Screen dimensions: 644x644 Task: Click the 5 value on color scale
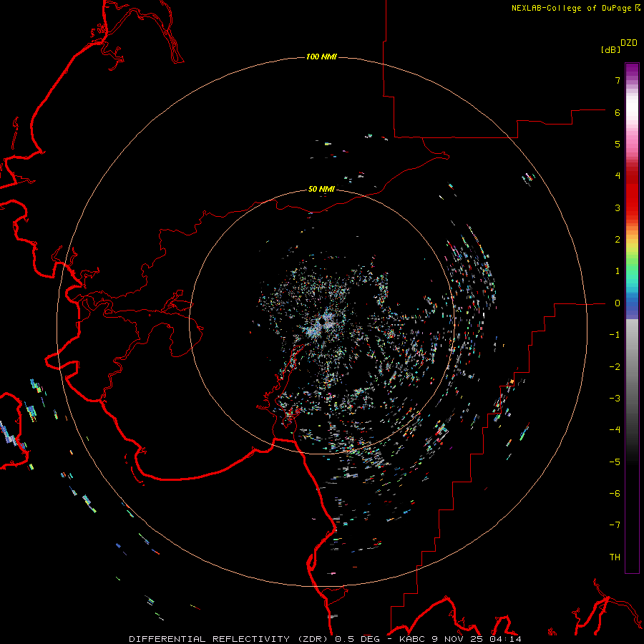pos(618,144)
